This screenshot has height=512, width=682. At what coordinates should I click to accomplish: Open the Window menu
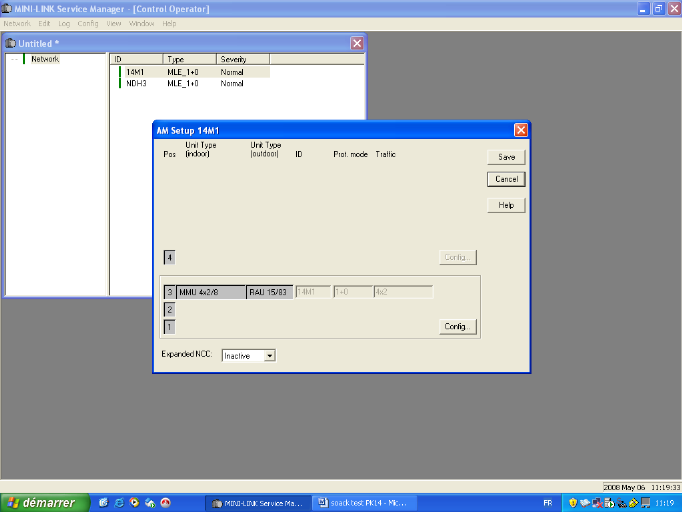pos(141,23)
